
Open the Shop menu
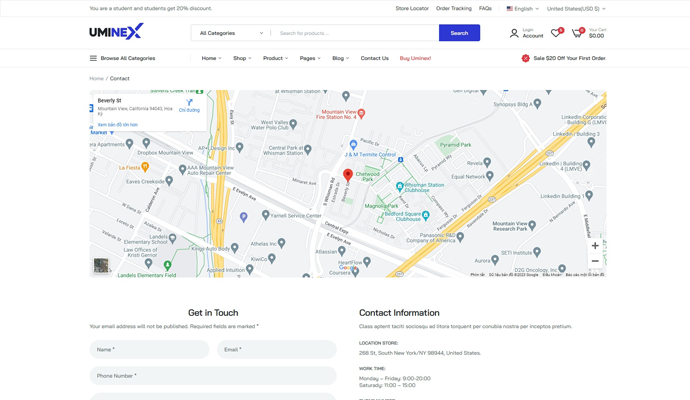(x=243, y=58)
